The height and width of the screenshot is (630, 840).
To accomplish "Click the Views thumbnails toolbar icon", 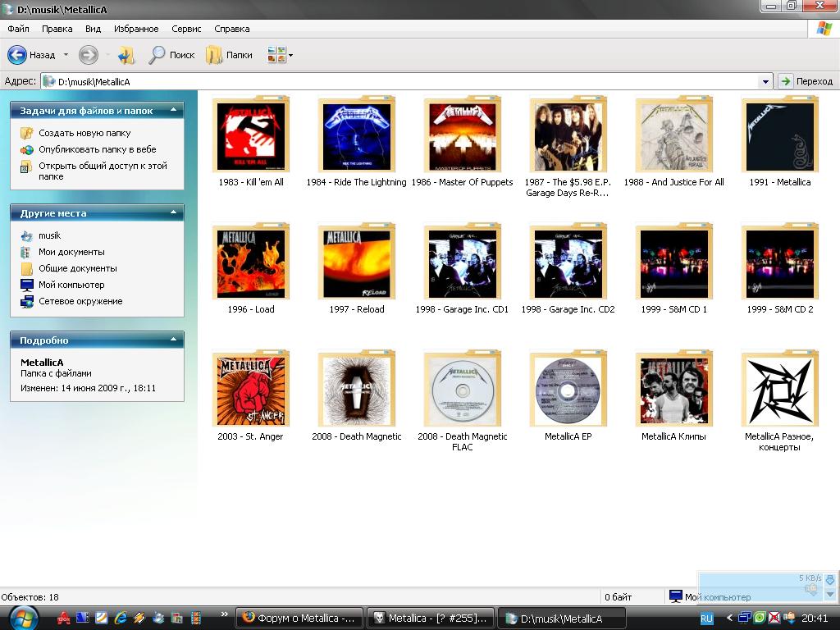I will coord(276,55).
